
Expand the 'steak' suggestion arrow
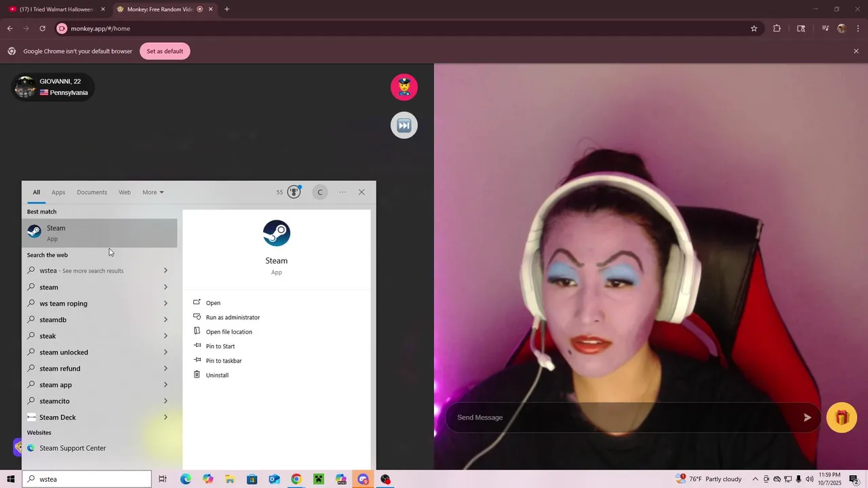coord(165,335)
